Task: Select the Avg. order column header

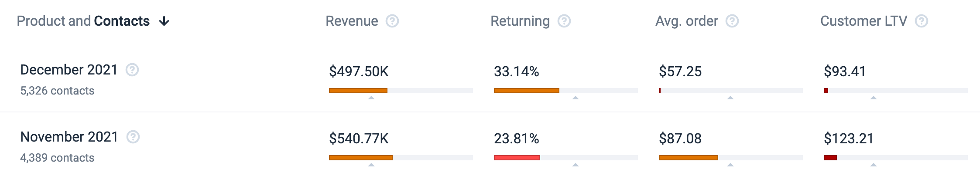Action: [x=686, y=21]
